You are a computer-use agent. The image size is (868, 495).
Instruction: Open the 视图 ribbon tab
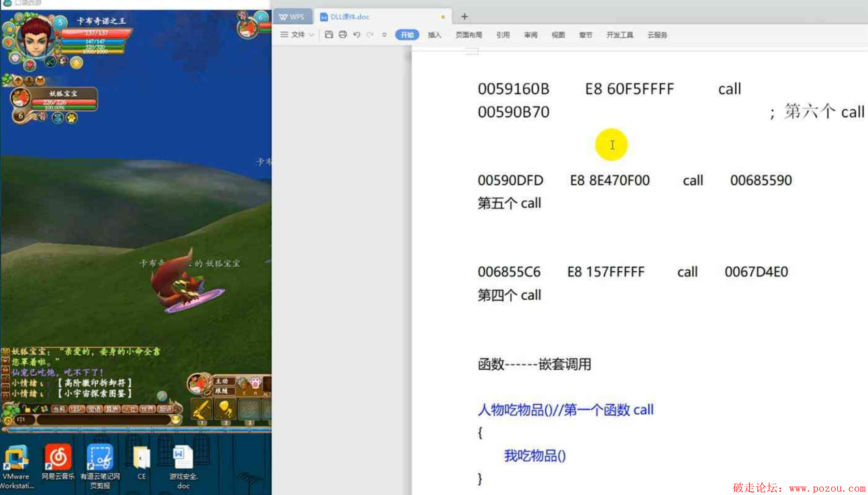pyautogui.click(x=558, y=35)
